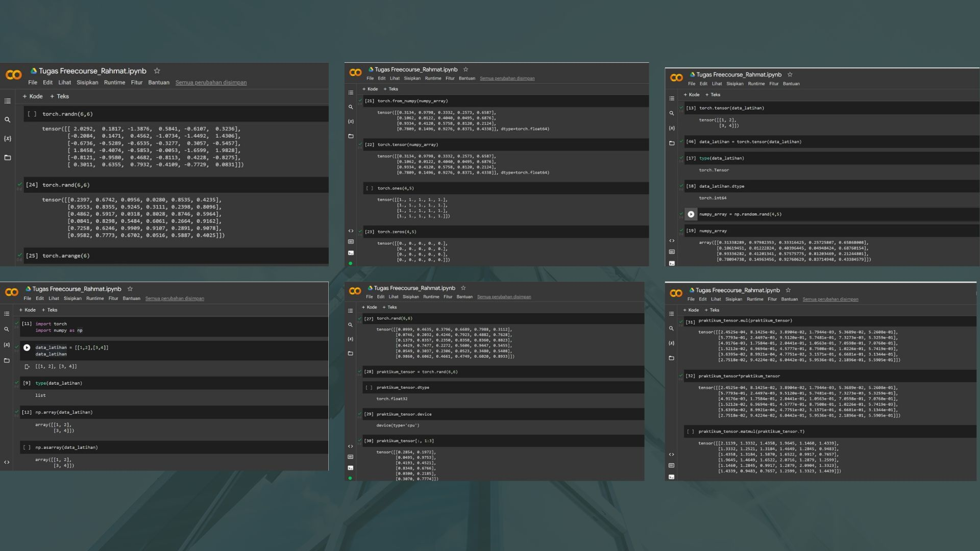
Task: Open variables {x} panel in the data_latihan.dtype notebook
Action: [672, 128]
